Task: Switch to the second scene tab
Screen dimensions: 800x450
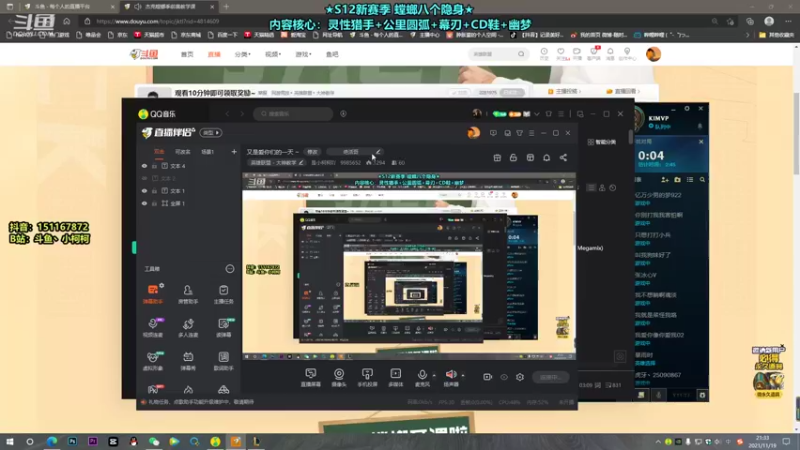Action: point(183,152)
